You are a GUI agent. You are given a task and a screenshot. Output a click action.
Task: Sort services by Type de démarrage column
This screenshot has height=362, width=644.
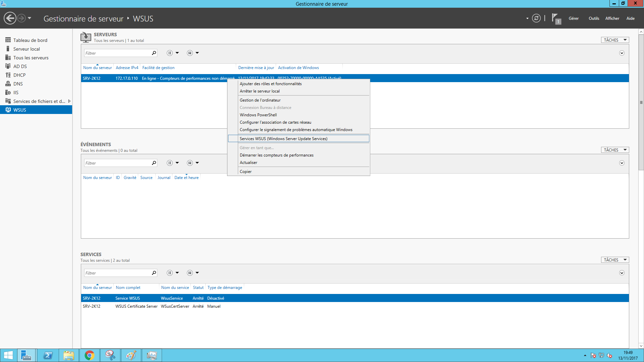point(225,288)
